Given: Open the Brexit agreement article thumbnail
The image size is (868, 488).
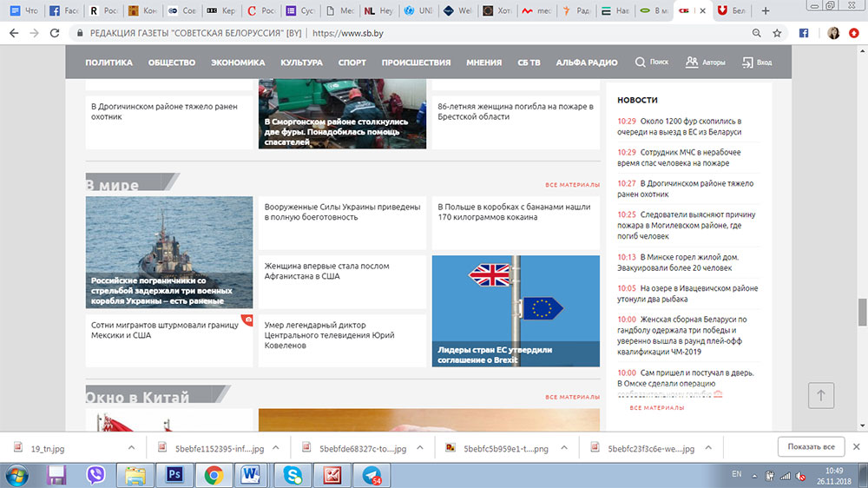Looking at the screenshot, I should [x=516, y=310].
